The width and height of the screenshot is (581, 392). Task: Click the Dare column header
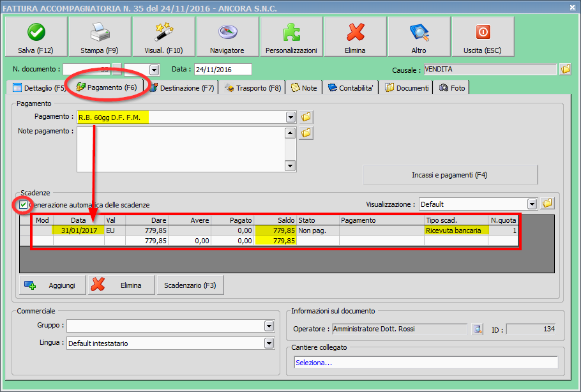tap(147, 220)
